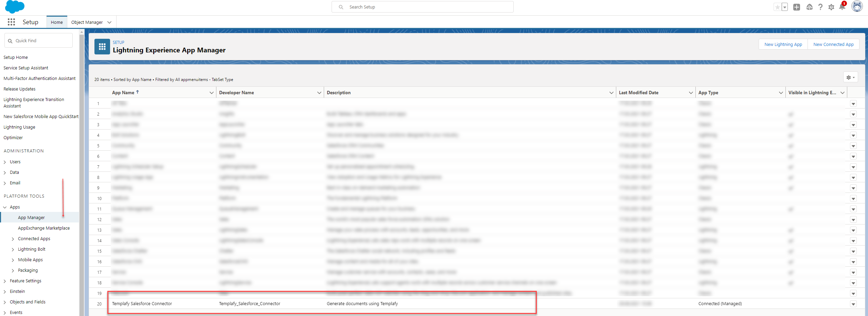Open the help question mark icon
Image resolution: width=868 pixels, height=316 pixels.
coord(820,7)
